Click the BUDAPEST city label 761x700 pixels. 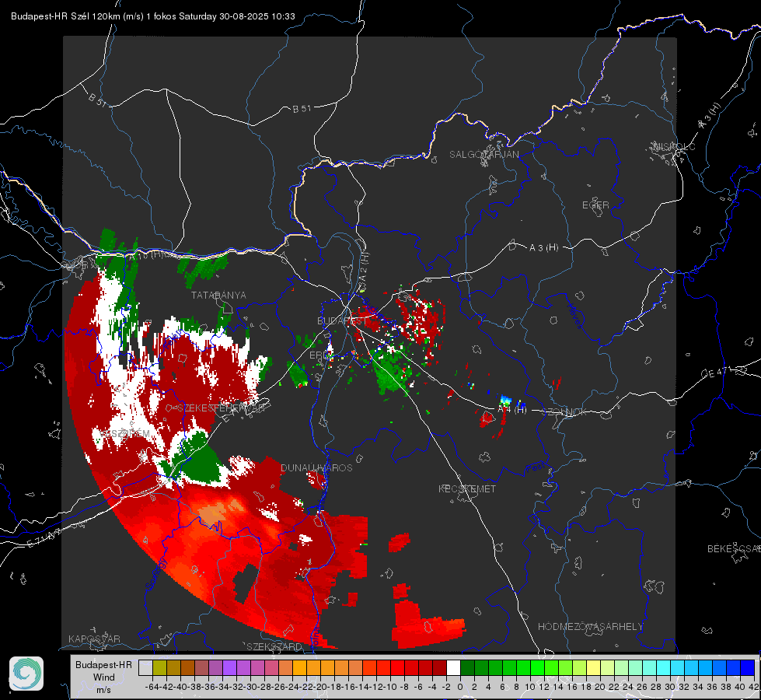tap(342, 321)
